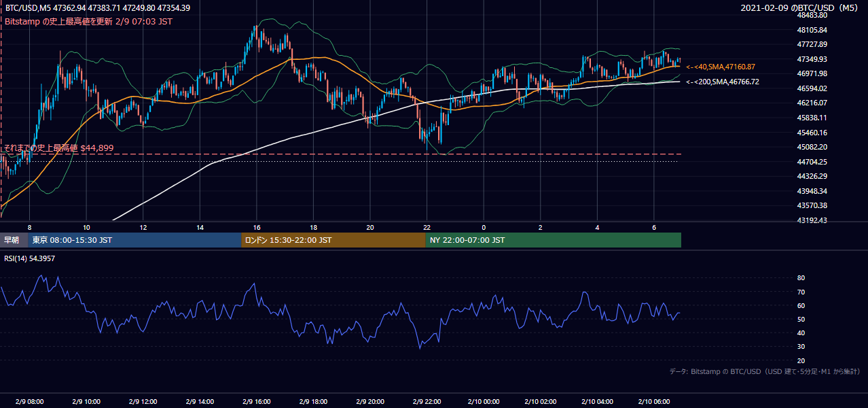Viewport: 868px width, 408px height.
Task: Click RSI axis level 70
Action: (x=801, y=292)
